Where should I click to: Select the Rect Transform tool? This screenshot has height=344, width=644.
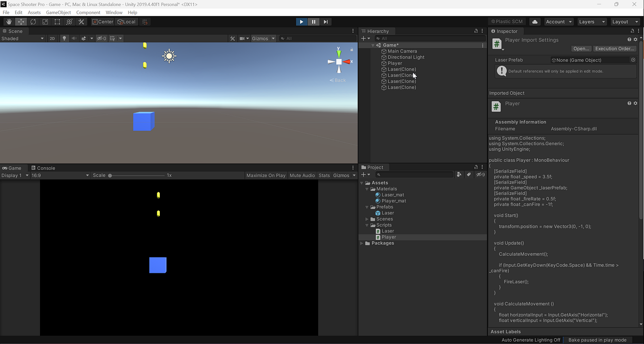(x=57, y=21)
